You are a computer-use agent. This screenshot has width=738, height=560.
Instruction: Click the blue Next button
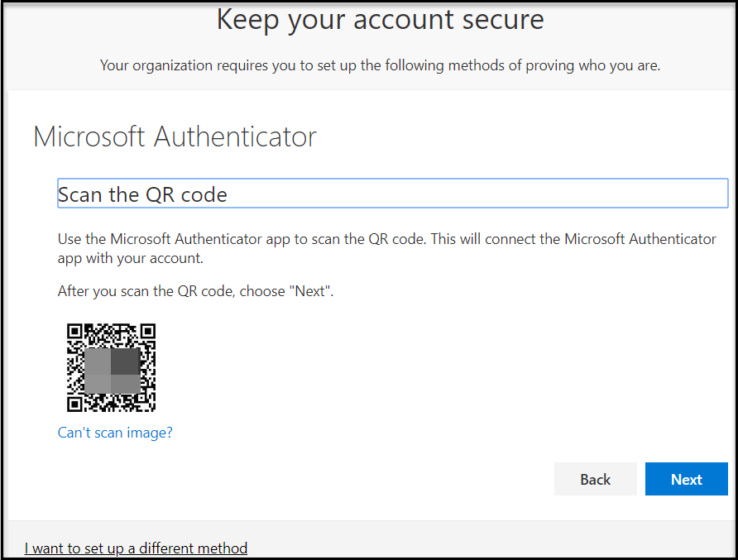coord(686,479)
